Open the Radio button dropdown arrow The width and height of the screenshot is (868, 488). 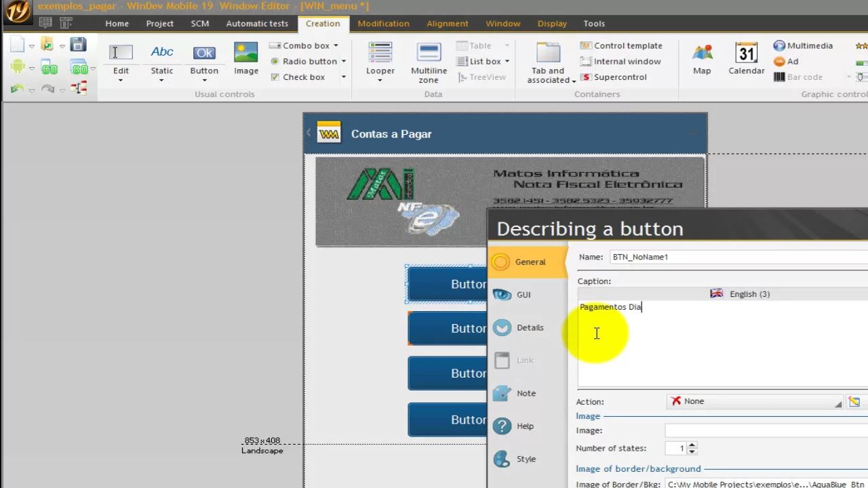pyautogui.click(x=344, y=61)
